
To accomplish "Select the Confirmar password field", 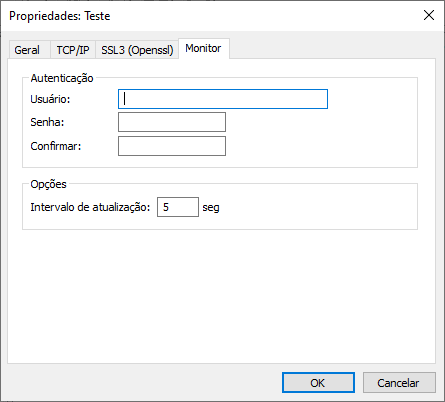I will (x=172, y=146).
